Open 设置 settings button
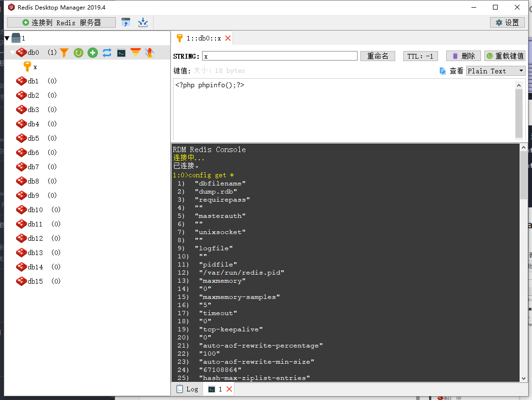The height and width of the screenshot is (400, 532). 507,22
